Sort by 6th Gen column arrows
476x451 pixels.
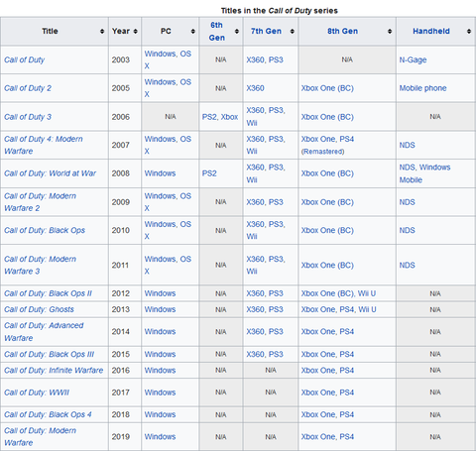point(237,31)
